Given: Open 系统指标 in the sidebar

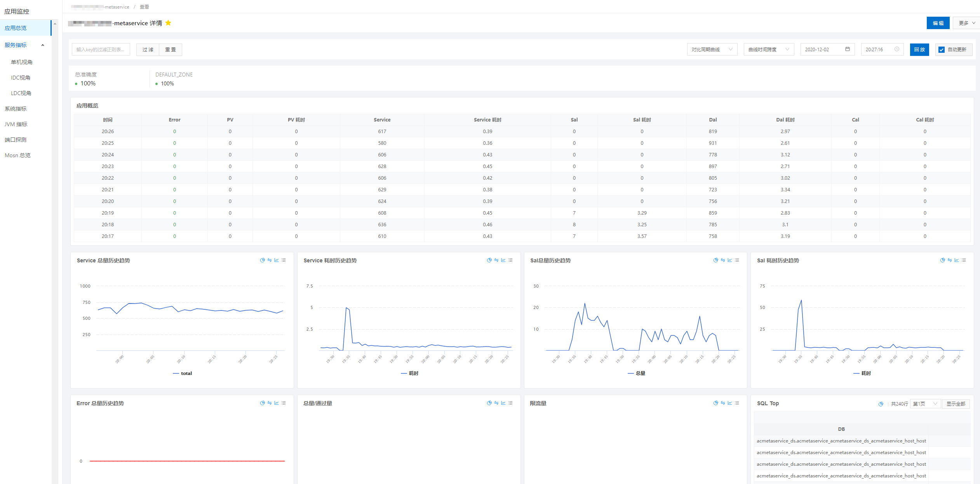Looking at the screenshot, I should pyautogui.click(x=16, y=109).
